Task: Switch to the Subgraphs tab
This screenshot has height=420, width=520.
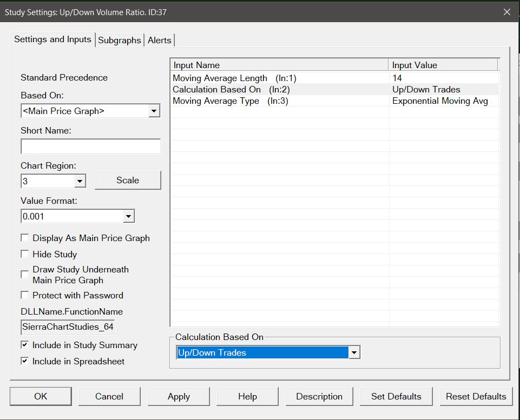Action: (119, 40)
